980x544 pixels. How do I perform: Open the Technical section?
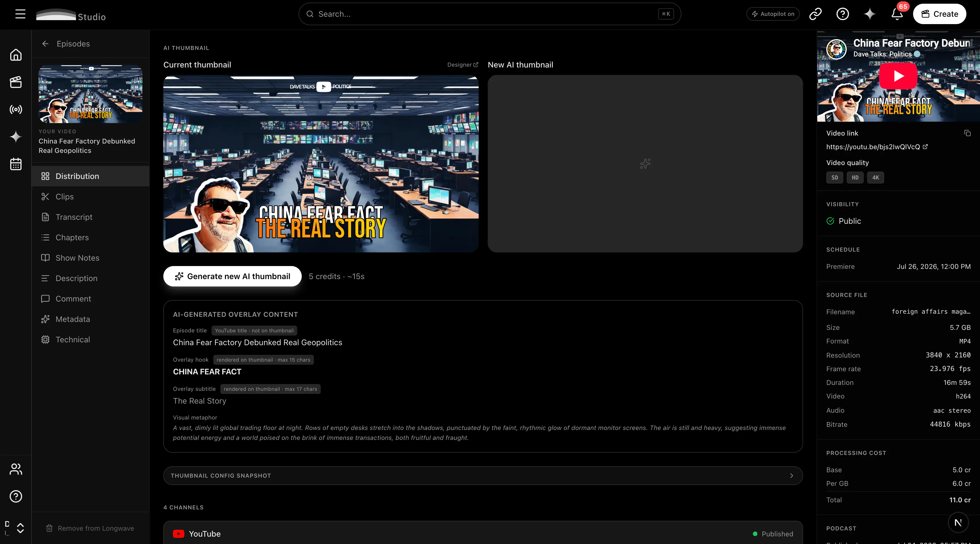coord(90,339)
